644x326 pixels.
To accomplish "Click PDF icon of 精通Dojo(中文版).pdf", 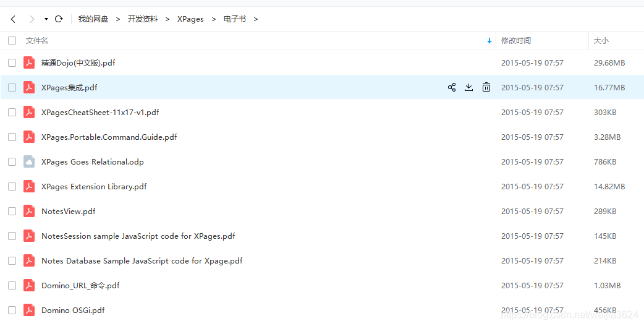I will point(29,62).
